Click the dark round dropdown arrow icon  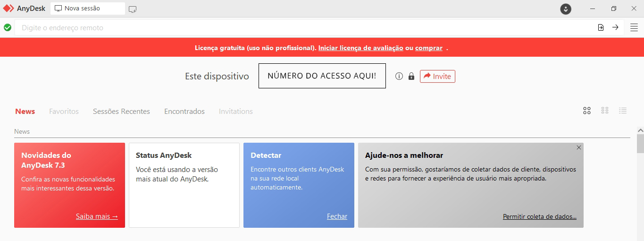[566, 9]
